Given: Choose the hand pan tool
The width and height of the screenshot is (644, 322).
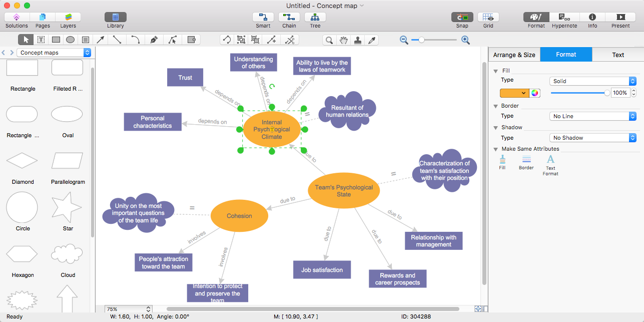Looking at the screenshot, I should click(x=343, y=40).
